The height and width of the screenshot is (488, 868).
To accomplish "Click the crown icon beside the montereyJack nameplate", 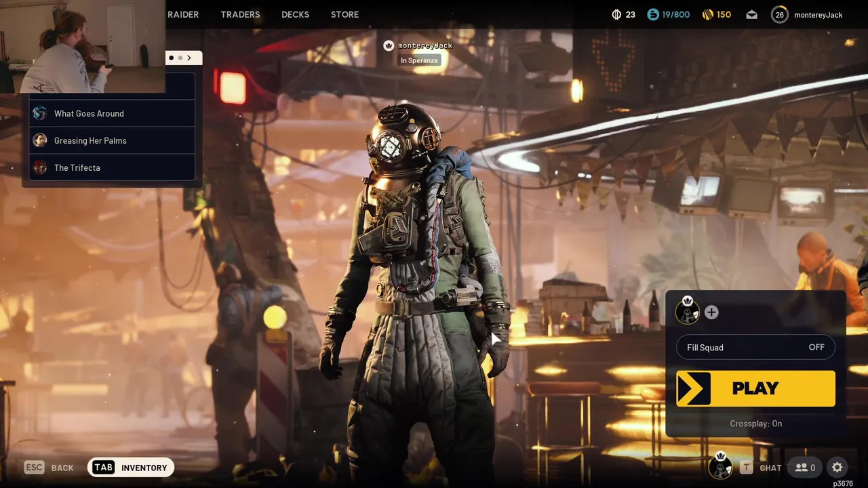I will 389,45.
